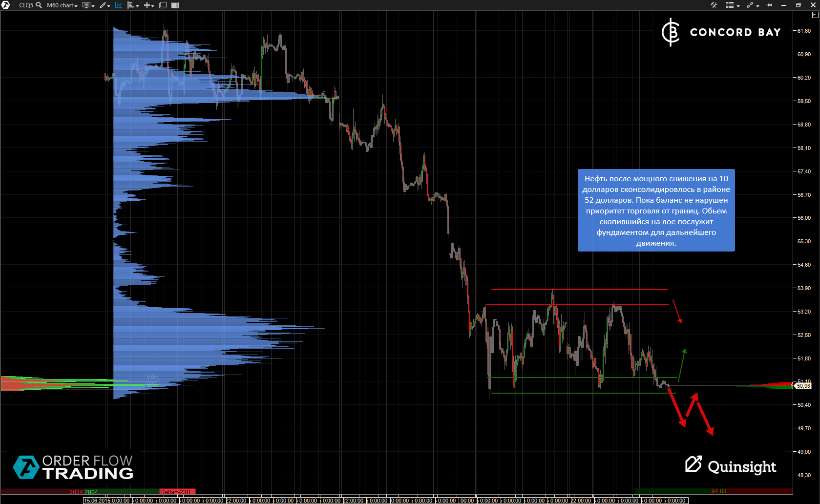Select the blue Russian text annotation box

(x=656, y=210)
